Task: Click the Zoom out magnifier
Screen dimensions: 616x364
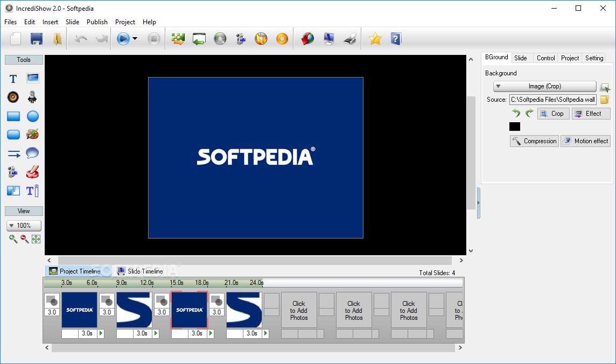Action: (24, 239)
